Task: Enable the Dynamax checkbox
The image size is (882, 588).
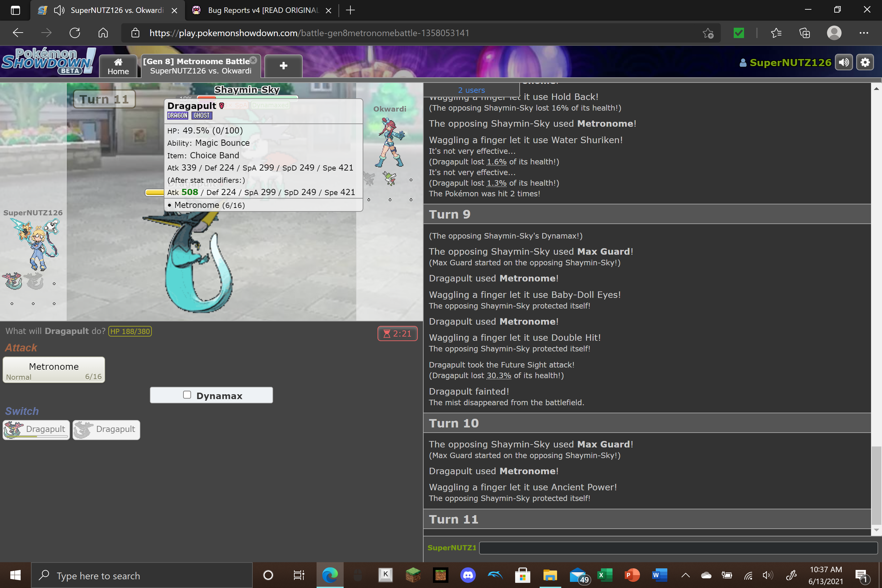Action: 187,395
